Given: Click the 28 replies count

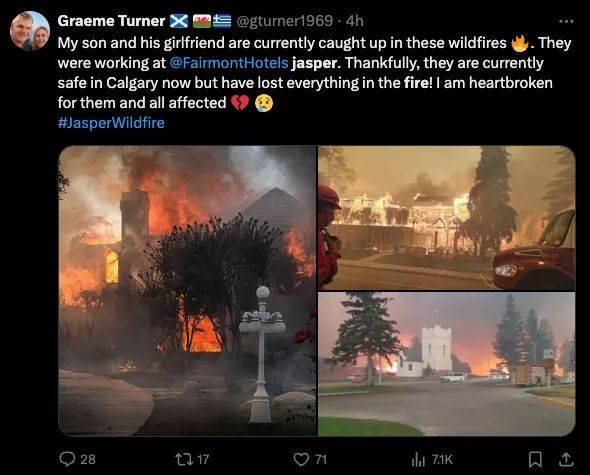Looking at the screenshot, I should tap(88, 459).
